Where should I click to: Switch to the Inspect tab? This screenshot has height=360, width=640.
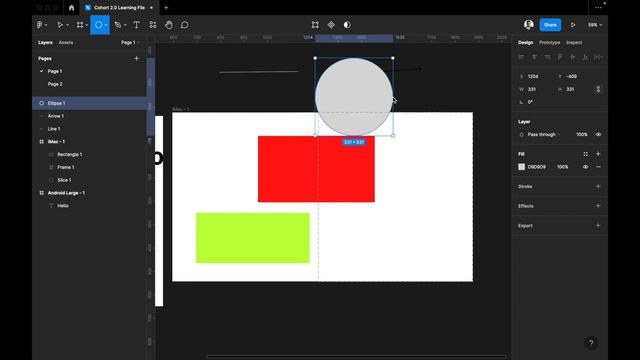pyautogui.click(x=574, y=42)
